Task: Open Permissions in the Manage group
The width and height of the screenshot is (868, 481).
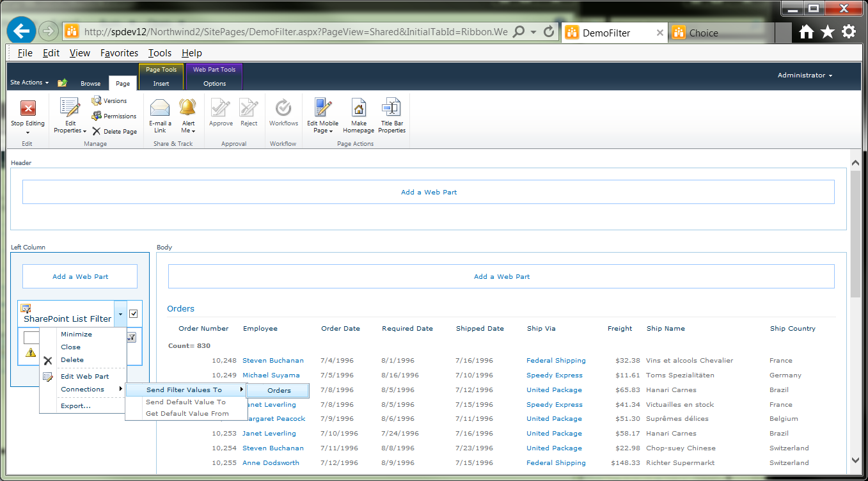Action: (114, 116)
